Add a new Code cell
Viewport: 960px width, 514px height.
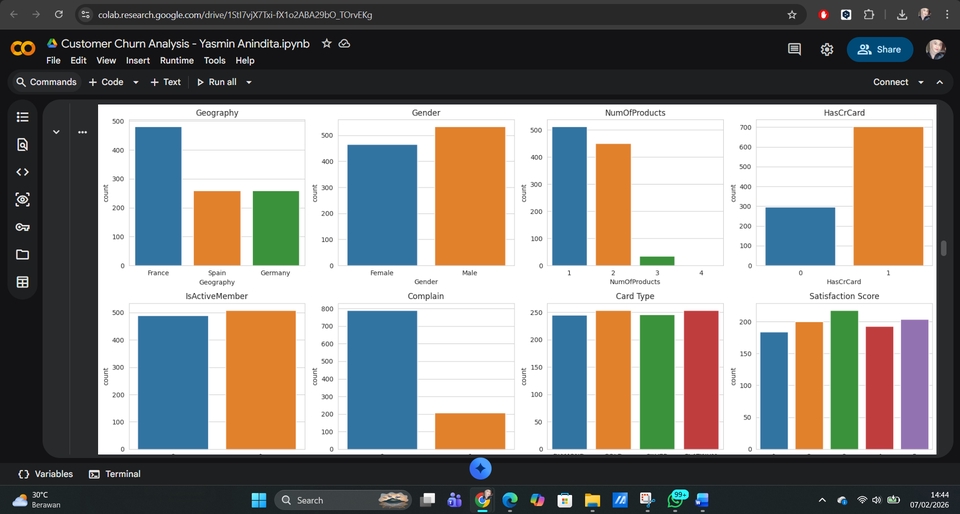[106, 82]
